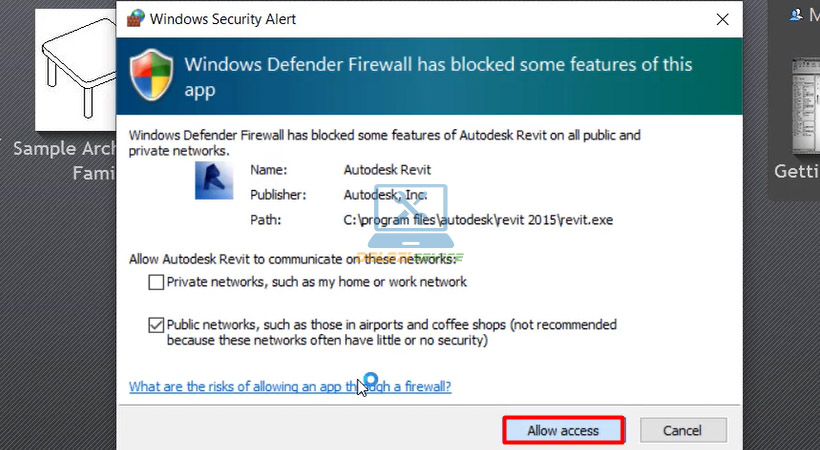Click the Private networks label text
This screenshot has height=450, width=820.
pos(316,282)
